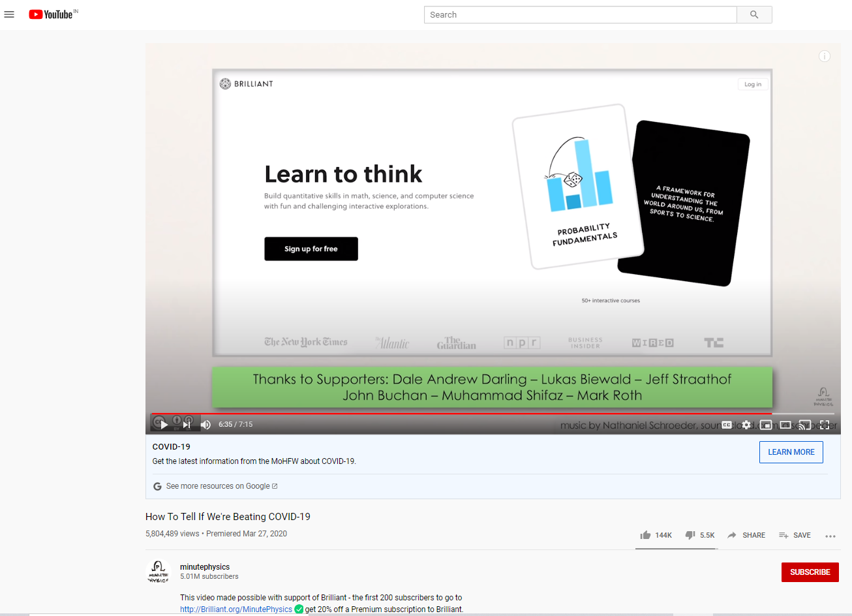Switch to miniplayer mode
The image size is (852, 616).
point(766,425)
